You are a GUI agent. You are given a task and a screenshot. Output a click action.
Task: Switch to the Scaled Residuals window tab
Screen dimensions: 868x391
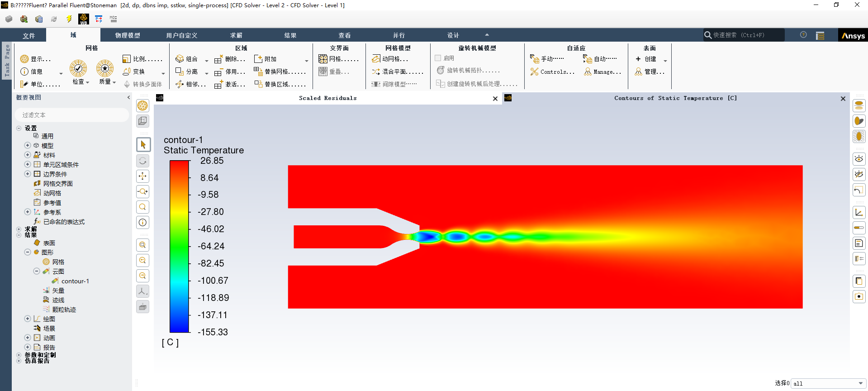click(x=327, y=98)
